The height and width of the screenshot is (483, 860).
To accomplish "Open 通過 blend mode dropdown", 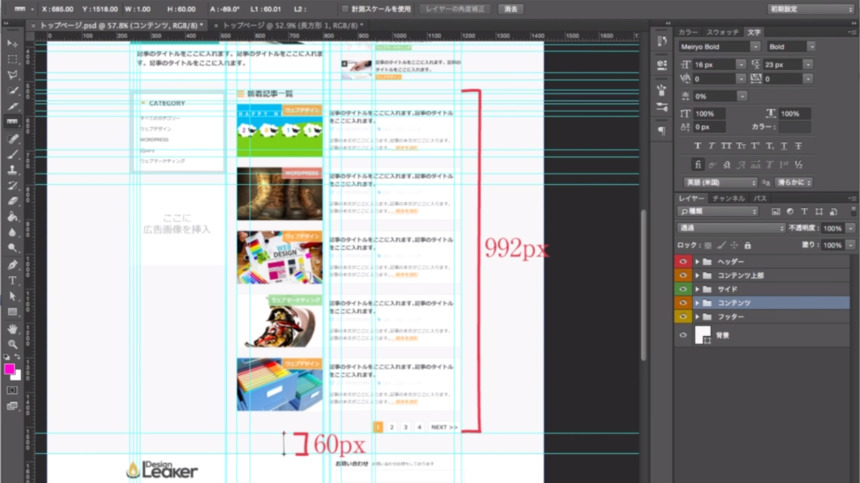I will click(732, 228).
